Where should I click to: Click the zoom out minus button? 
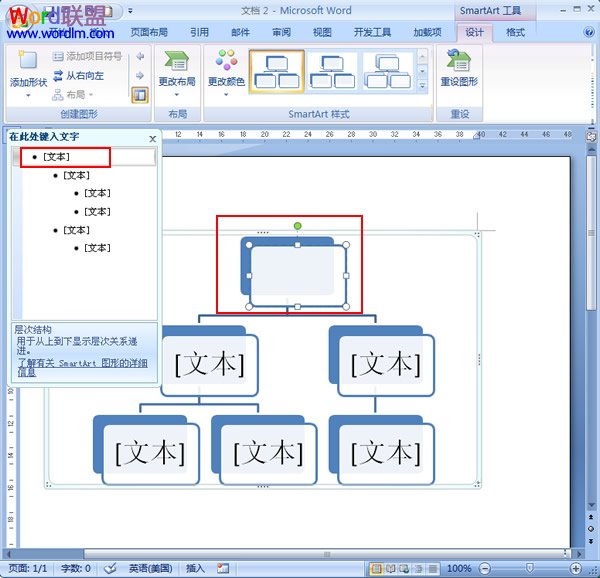point(484,569)
